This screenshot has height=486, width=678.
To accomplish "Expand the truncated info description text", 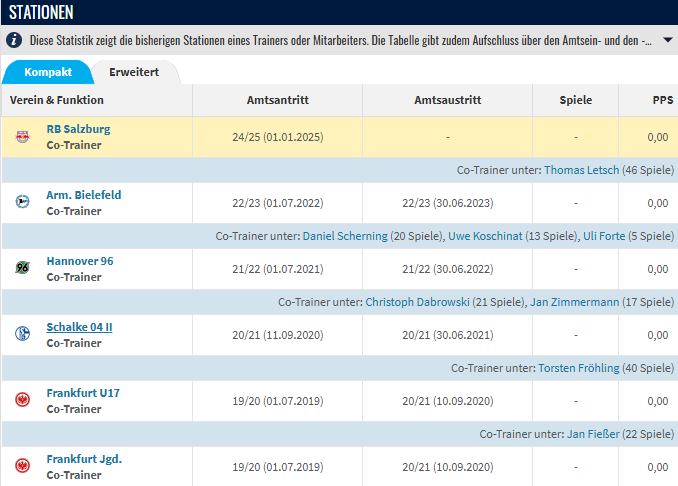I will pyautogui.click(x=662, y=41).
